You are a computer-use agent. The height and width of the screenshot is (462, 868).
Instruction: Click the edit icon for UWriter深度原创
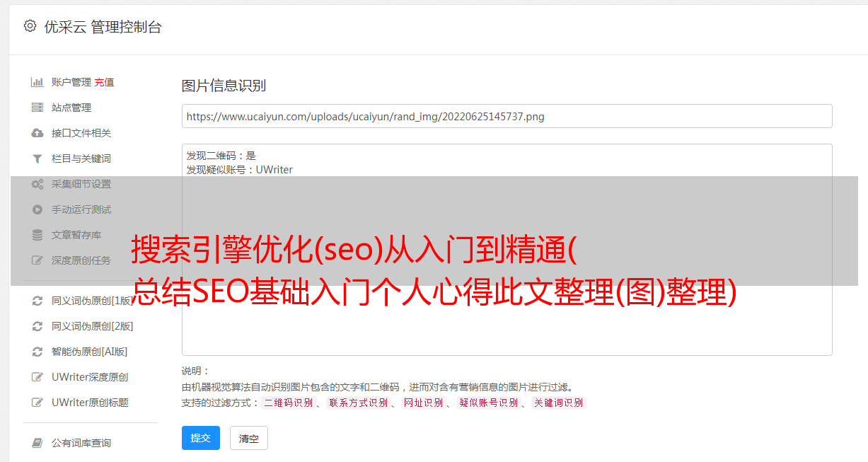(x=37, y=377)
